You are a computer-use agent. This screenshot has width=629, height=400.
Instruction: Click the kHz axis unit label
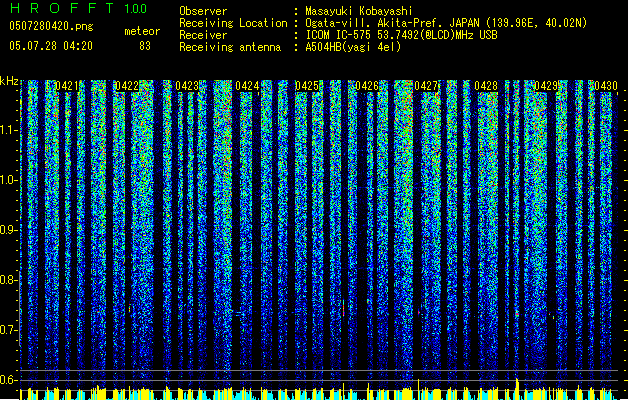point(9,81)
